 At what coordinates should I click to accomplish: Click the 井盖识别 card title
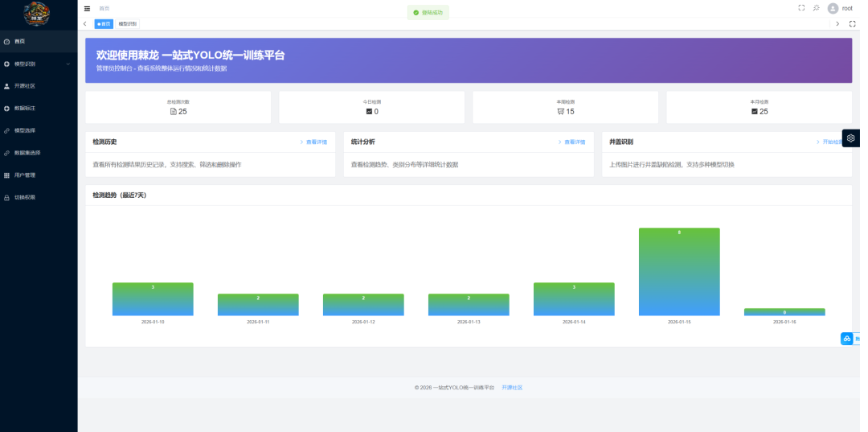pyautogui.click(x=621, y=142)
